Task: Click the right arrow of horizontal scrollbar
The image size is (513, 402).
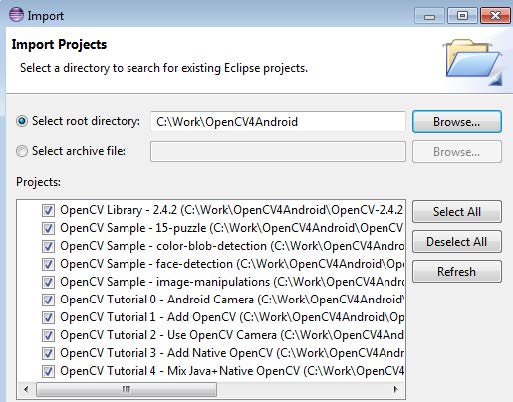Action: tap(395, 389)
